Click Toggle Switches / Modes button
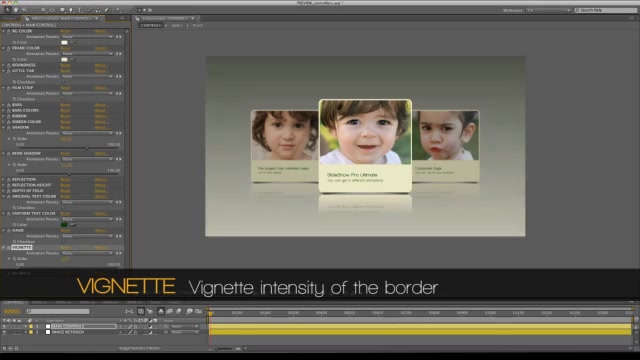The height and width of the screenshot is (360, 640). [139, 349]
